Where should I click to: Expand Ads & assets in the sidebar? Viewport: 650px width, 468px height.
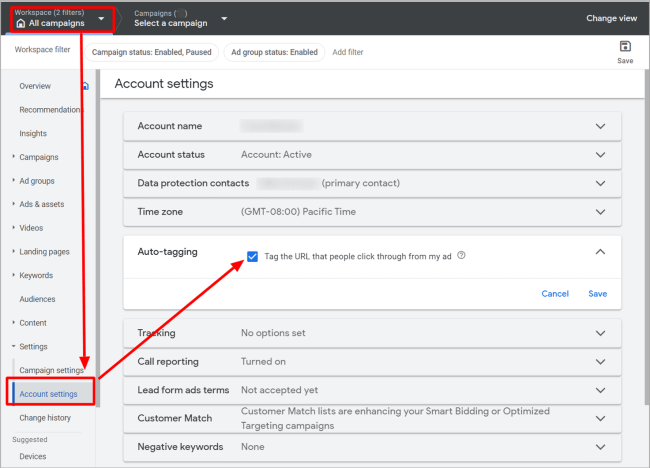coord(14,204)
